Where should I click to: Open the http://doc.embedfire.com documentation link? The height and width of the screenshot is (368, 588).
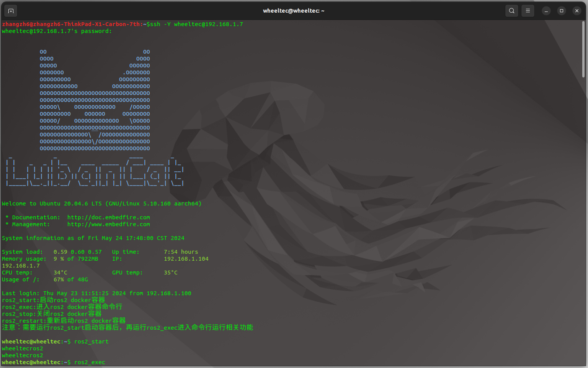tap(109, 217)
